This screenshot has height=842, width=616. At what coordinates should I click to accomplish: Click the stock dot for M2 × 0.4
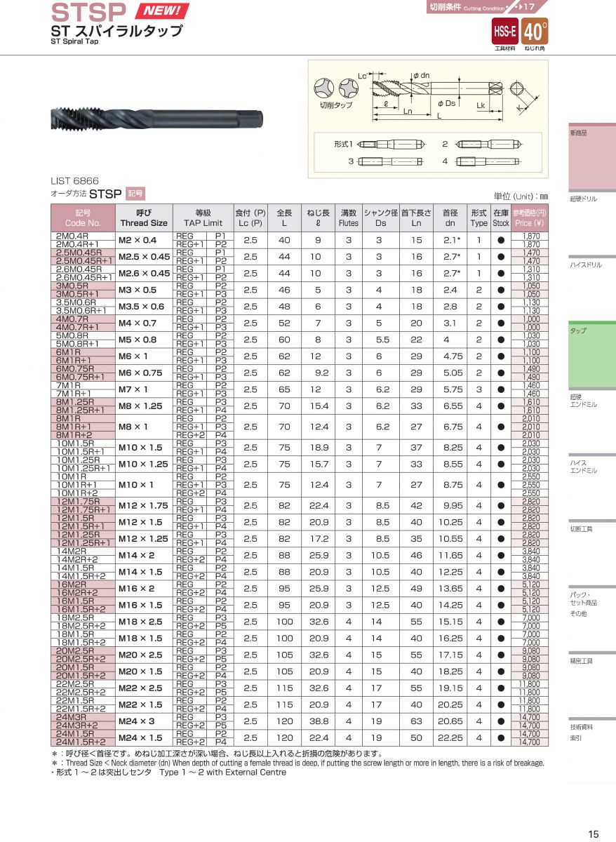501,240
